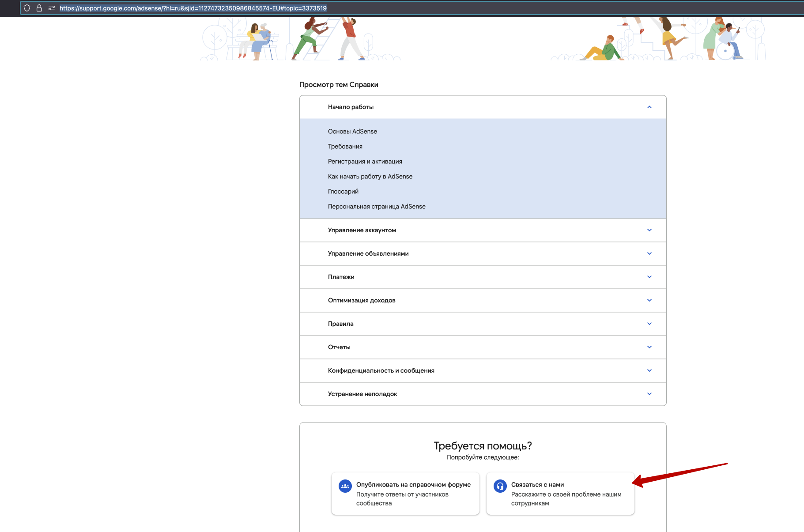
Task: Click the Начало работы section header
Action: pyautogui.click(x=483, y=107)
